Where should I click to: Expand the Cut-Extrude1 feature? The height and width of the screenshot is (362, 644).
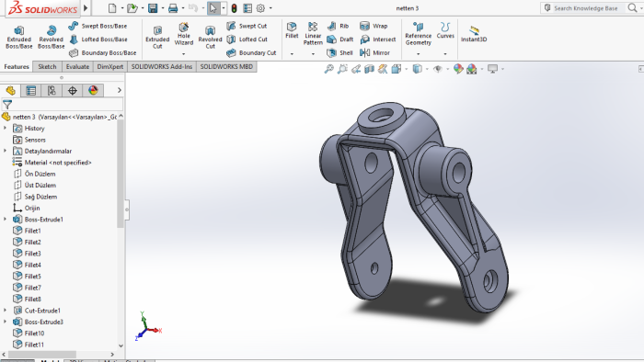[x=5, y=311]
